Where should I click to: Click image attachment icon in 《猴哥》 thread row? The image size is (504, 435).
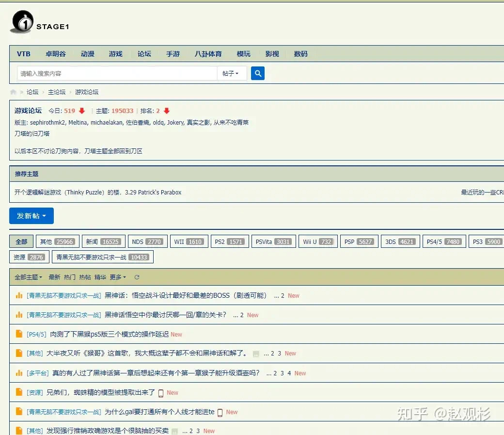[x=256, y=354]
